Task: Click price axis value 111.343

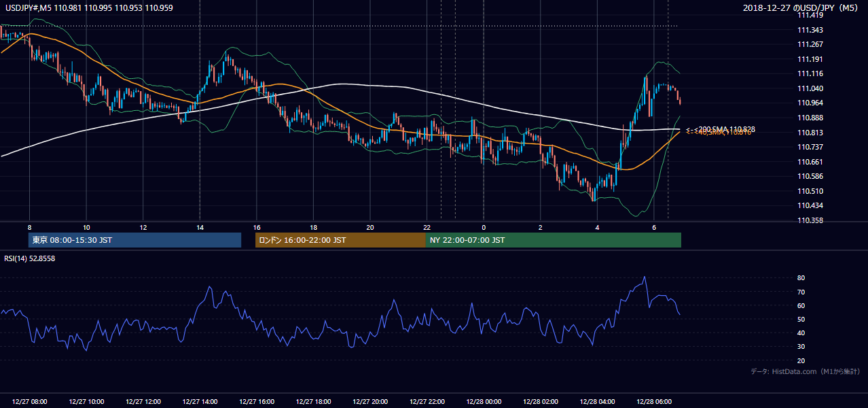Action: (810, 30)
